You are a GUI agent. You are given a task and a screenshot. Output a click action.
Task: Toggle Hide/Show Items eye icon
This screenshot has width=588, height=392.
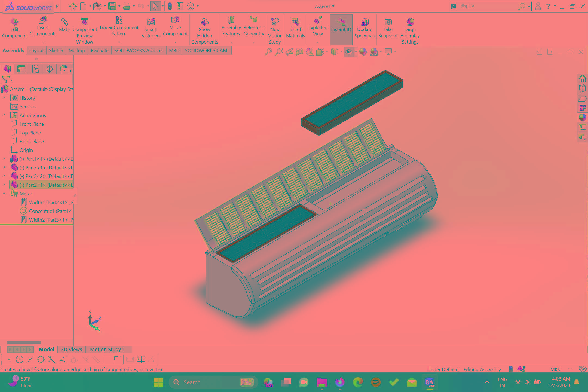point(348,52)
